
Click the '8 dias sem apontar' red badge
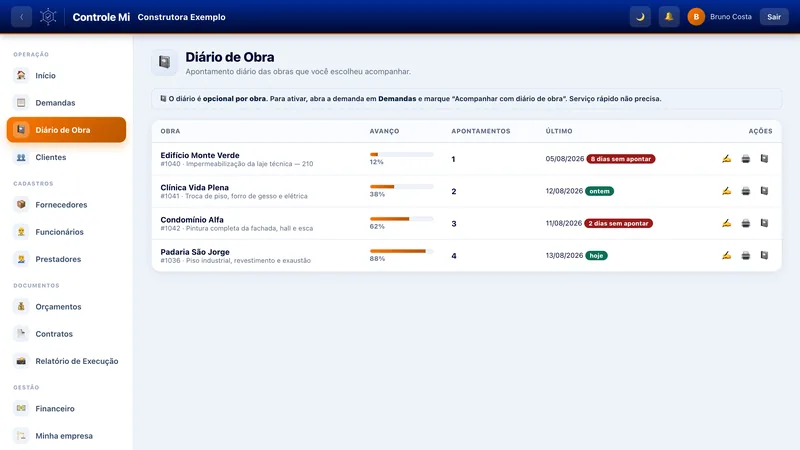click(620, 159)
